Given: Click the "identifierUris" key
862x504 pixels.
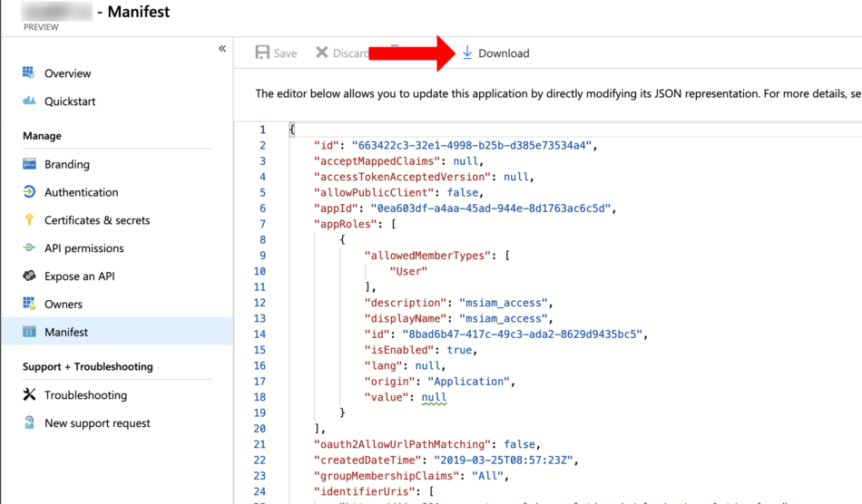Looking at the screenshot, I should (364, 492).
